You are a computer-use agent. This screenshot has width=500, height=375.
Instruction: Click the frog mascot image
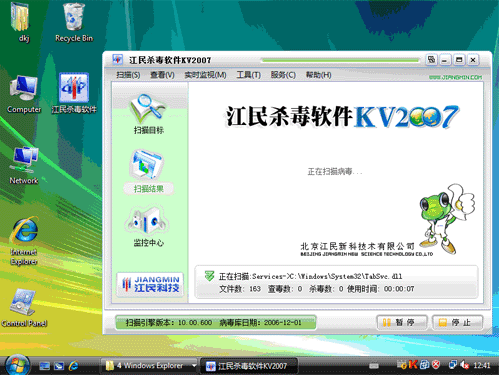coord(446,218)
